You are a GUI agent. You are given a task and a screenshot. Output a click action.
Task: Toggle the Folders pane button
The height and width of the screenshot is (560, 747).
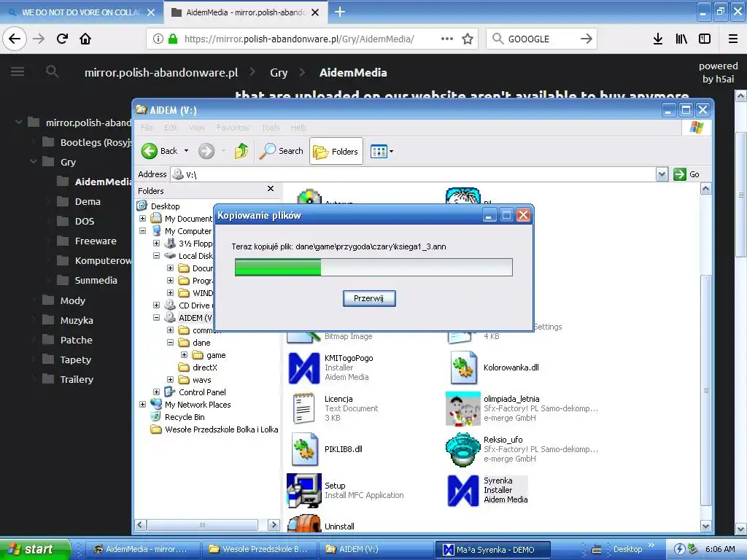pos(336,151)
